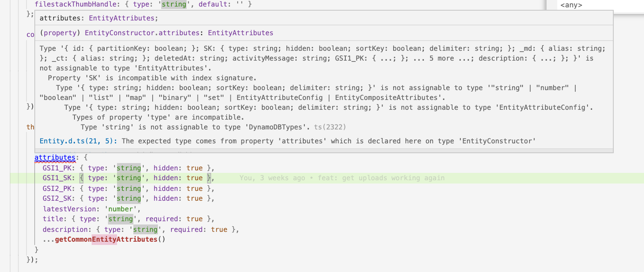Click tooltip header 'attributes: EntityAttributes;'
The width and height of the screenshot is (644, 272).
coord(99,18)
